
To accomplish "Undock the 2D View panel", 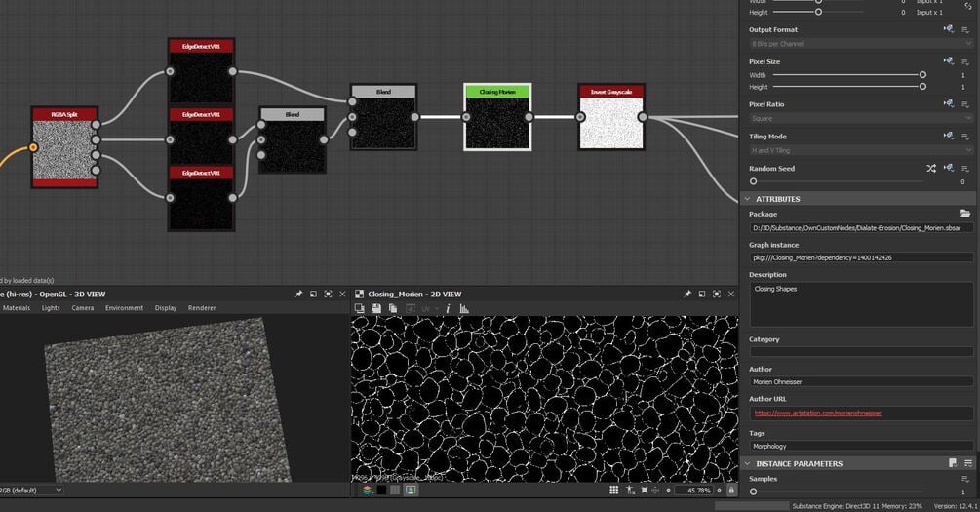I will click(x=702, y=294).
